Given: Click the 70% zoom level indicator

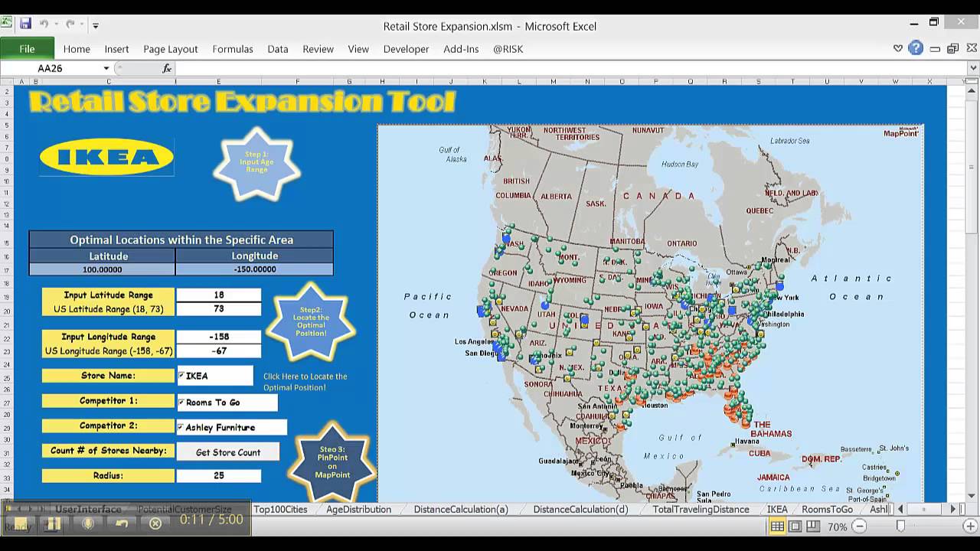Looking at the screenshot, I should click(837, 527).
